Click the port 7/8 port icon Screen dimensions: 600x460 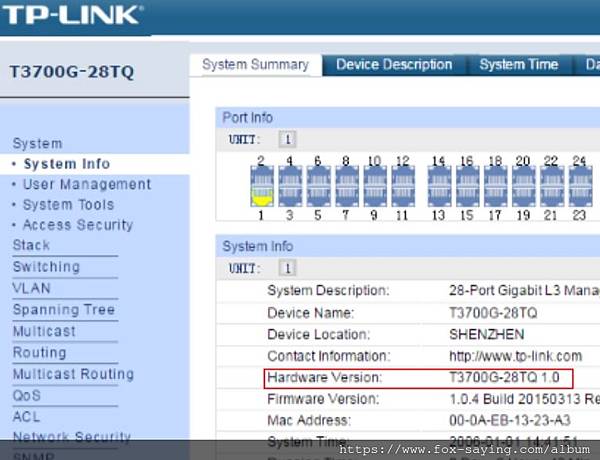347,186
